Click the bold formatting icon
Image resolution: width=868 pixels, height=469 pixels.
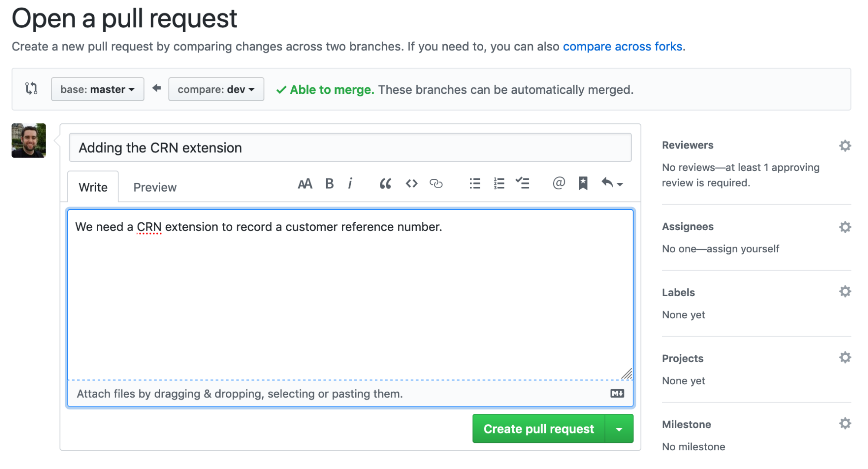click(329, 184)
